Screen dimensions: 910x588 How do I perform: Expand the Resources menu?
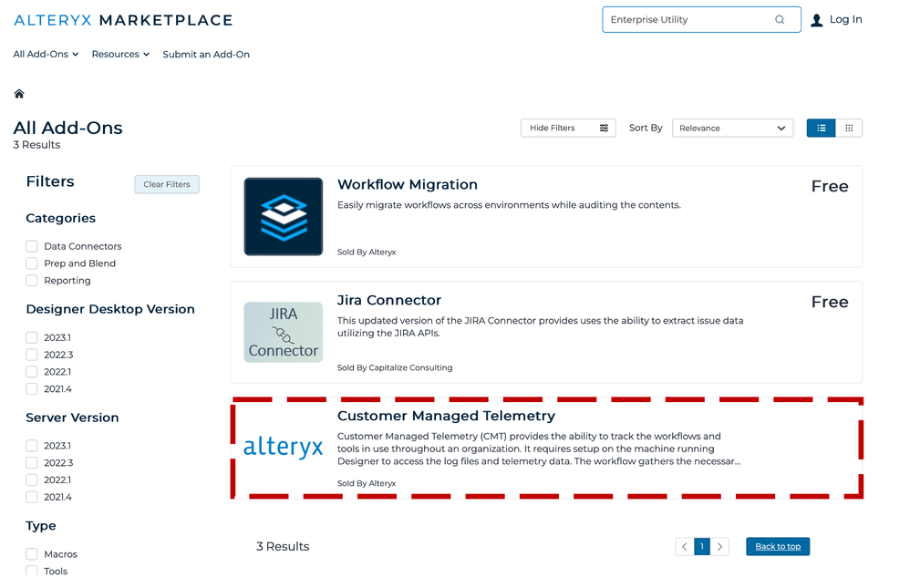tap(120, 54)
